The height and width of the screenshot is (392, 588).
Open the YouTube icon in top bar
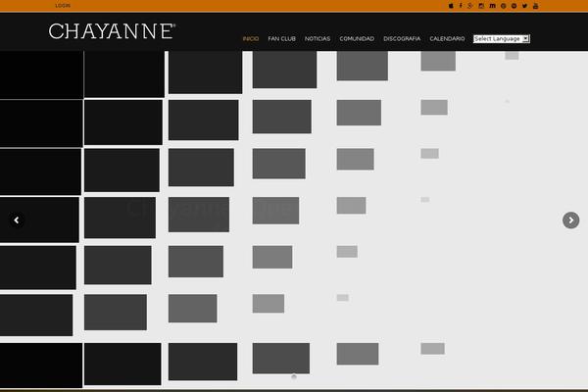(x=535, y=6)
